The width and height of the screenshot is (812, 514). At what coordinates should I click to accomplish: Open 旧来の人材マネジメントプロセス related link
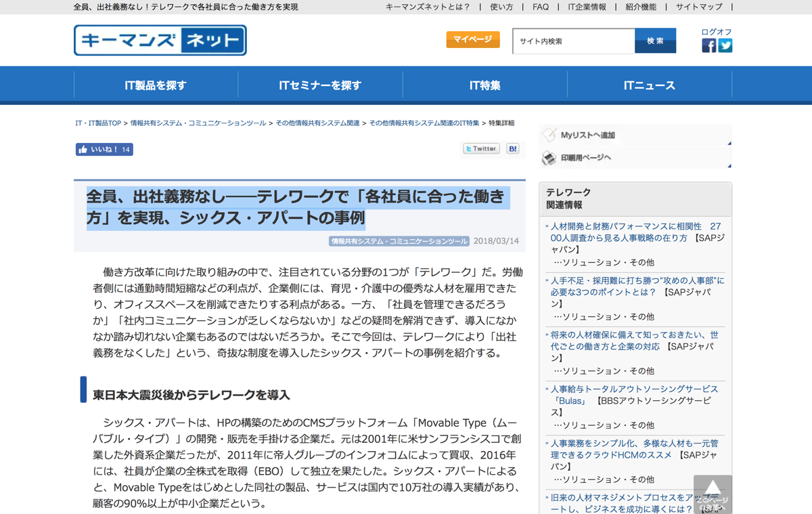[x=635, y=502]
